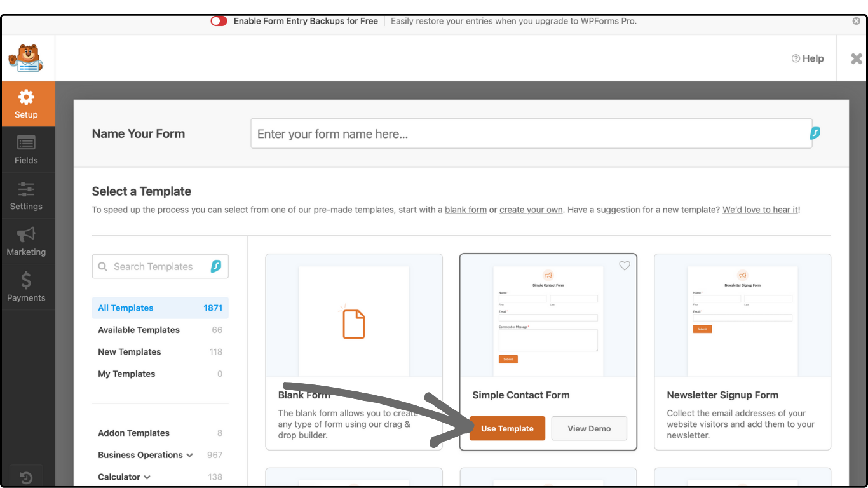Use the Simple Contact Form template

coord(507,428)
